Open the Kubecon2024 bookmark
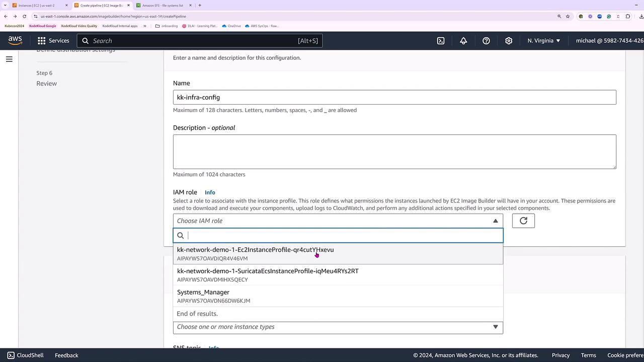Image resolution: width=644 pixels, height=362 pixels. [15, 26]
